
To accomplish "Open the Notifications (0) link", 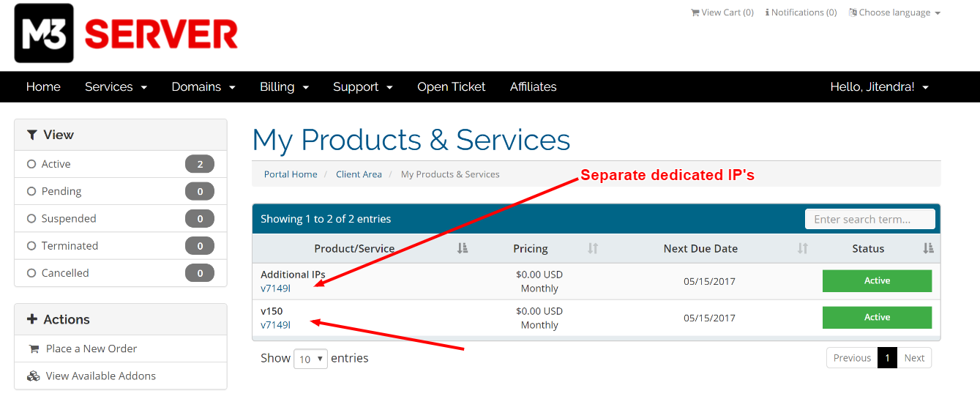I will pos(801,12).
